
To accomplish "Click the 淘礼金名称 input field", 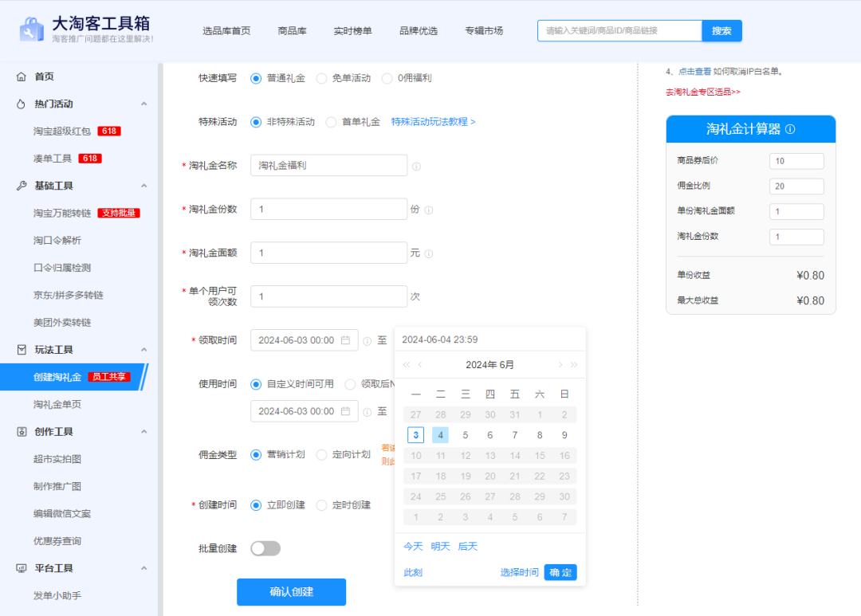I will [x=329, y=165].
